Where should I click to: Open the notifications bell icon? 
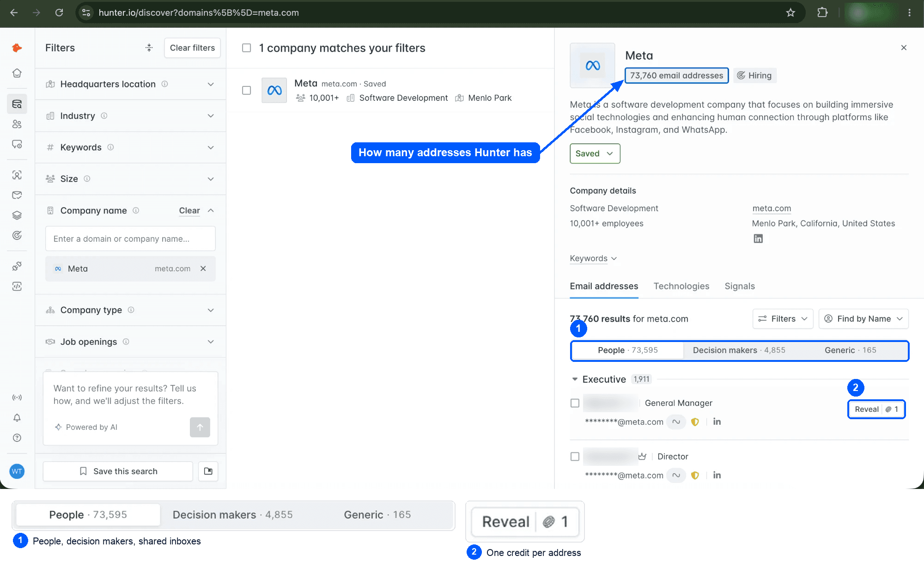[17, 418]
